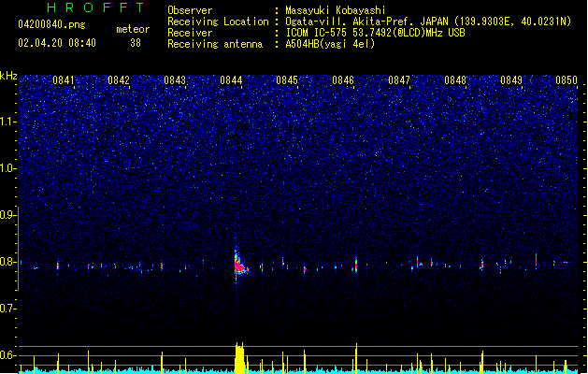Click the large meteor echo at 0844

point(240,264)
